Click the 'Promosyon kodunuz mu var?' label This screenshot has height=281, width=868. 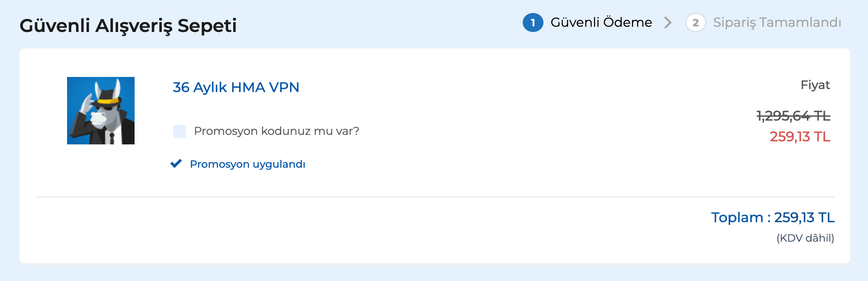(276, 131)
